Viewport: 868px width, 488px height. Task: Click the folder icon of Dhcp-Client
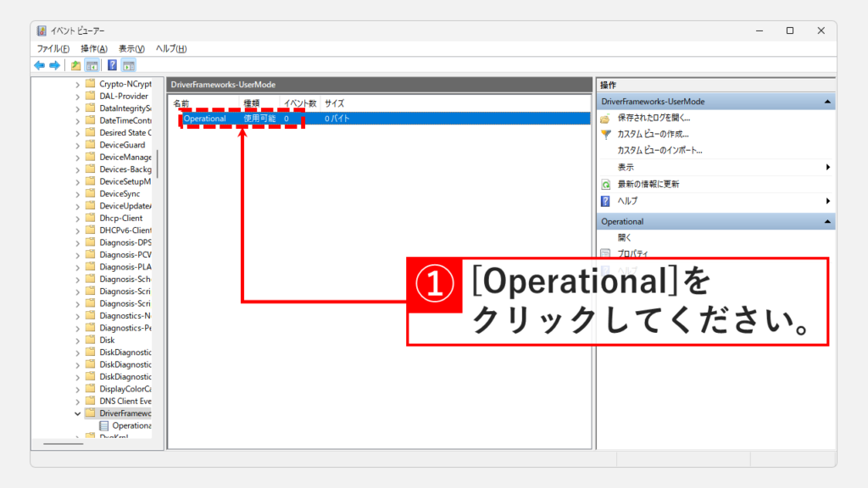click(x=90, y=218)
